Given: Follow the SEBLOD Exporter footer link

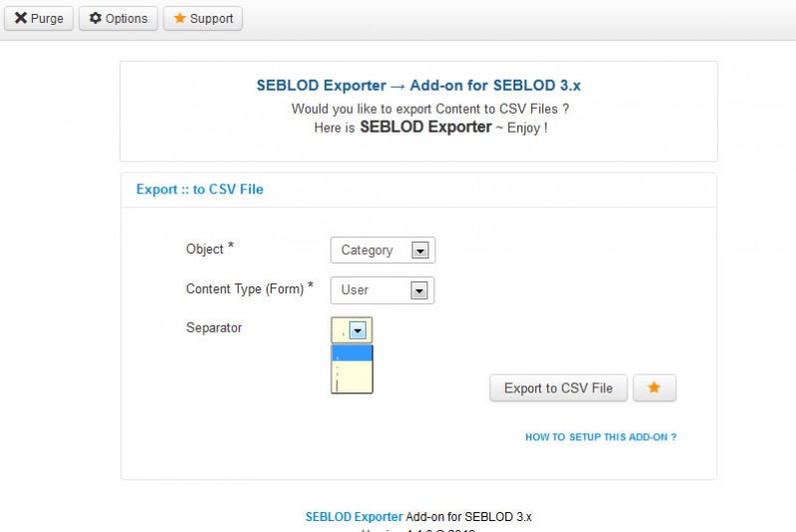Looking at the screenshot, I should pyautogui.click(x=354, y=517).
